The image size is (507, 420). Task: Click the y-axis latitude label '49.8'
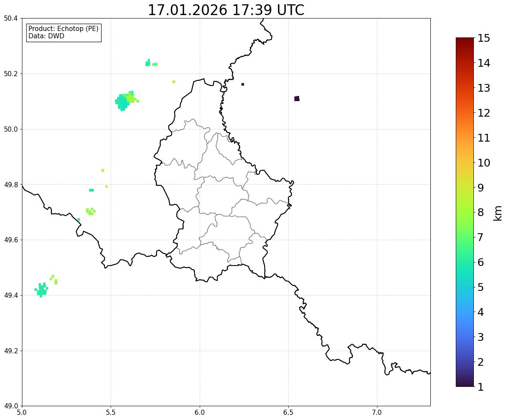coord(11,185)
